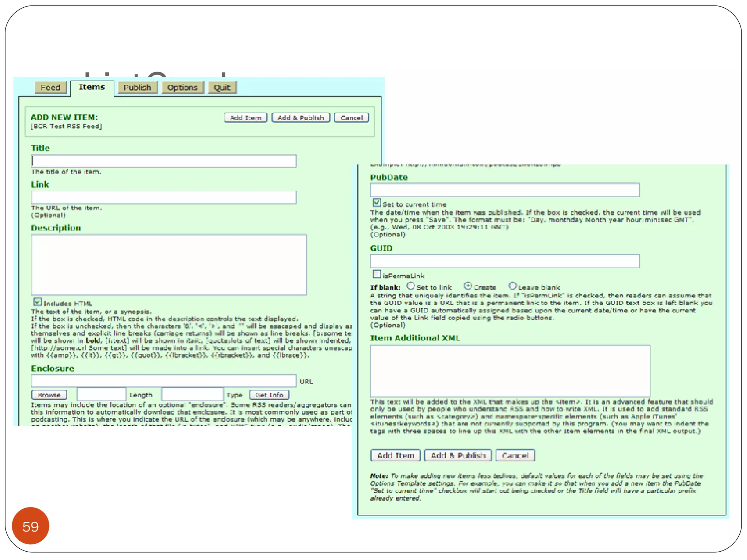This screenshot has width=747, height=560.
Task: Switch to the Feed tab
Action: [50, 87]
